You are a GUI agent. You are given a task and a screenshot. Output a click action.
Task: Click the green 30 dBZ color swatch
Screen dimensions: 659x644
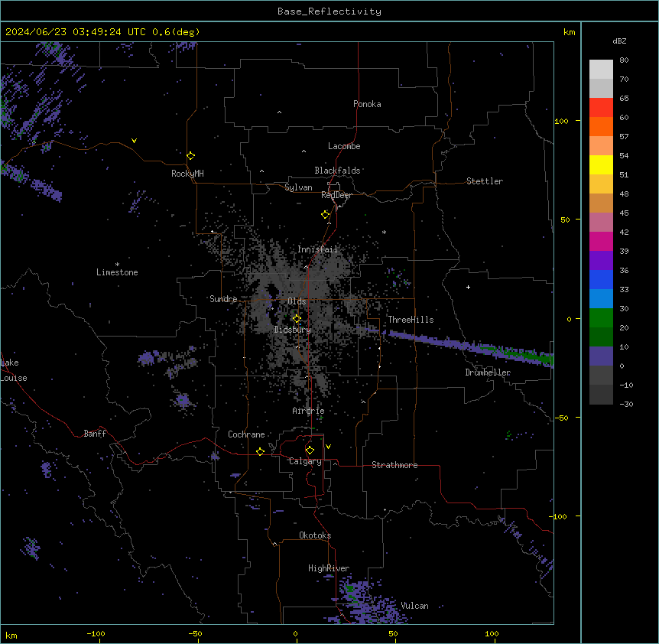(601, 318)
